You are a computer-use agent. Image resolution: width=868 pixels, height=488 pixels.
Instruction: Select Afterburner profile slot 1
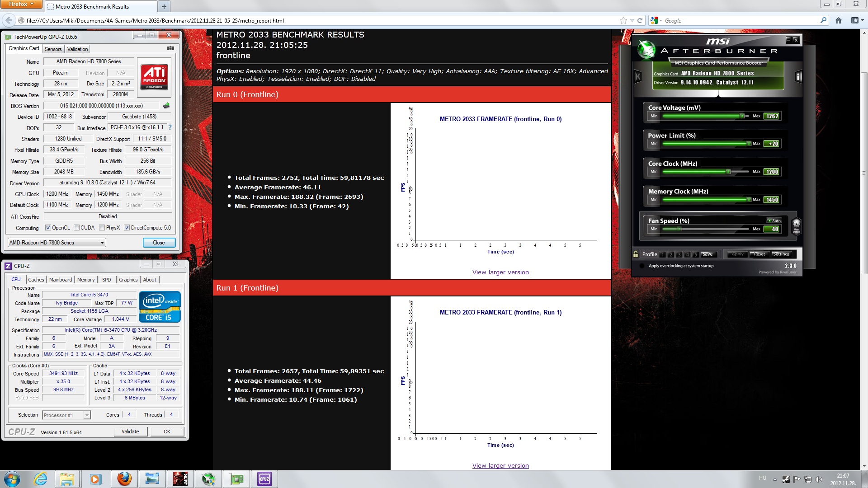click(663, 254)
